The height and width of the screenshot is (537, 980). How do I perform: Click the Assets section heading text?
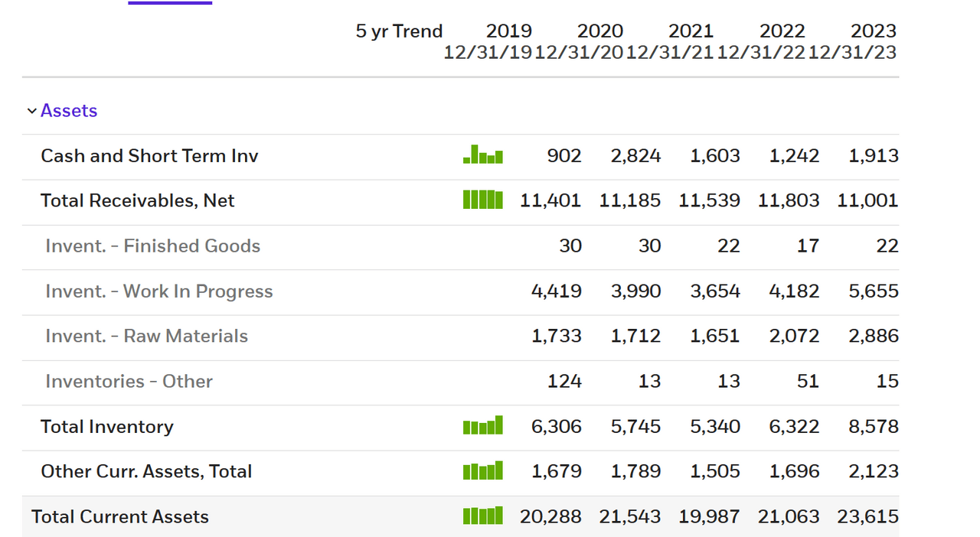click(x=69, y=111)
